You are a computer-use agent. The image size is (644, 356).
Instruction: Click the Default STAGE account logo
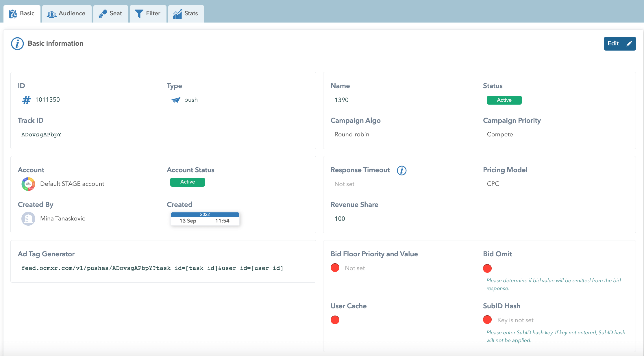[28, 184]
